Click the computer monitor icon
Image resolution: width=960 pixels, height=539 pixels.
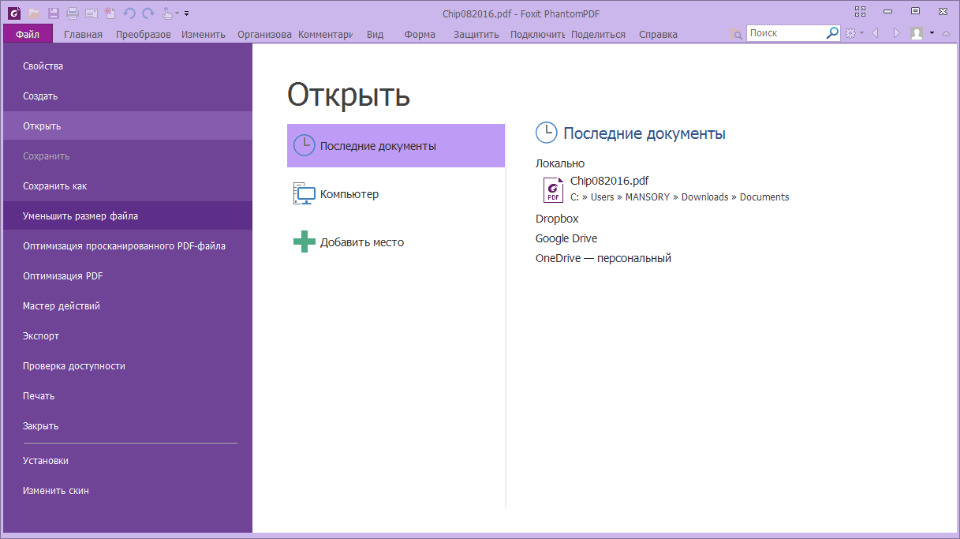[304, 194]
